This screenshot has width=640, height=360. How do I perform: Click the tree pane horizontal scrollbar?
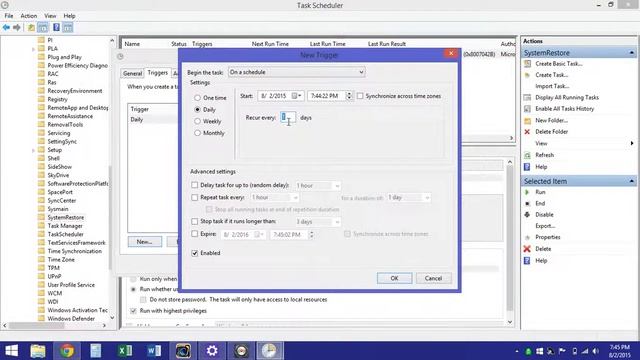click(55, 326)
